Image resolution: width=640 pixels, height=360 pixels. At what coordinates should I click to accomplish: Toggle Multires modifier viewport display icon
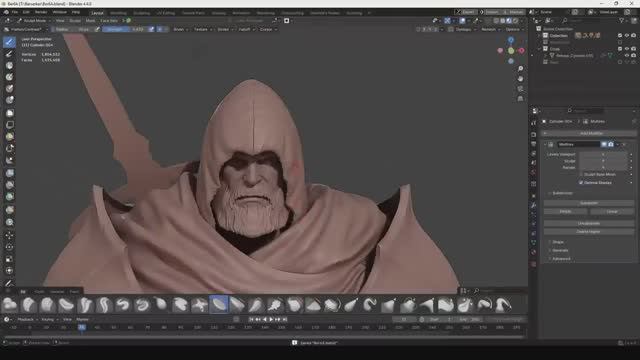604,144
